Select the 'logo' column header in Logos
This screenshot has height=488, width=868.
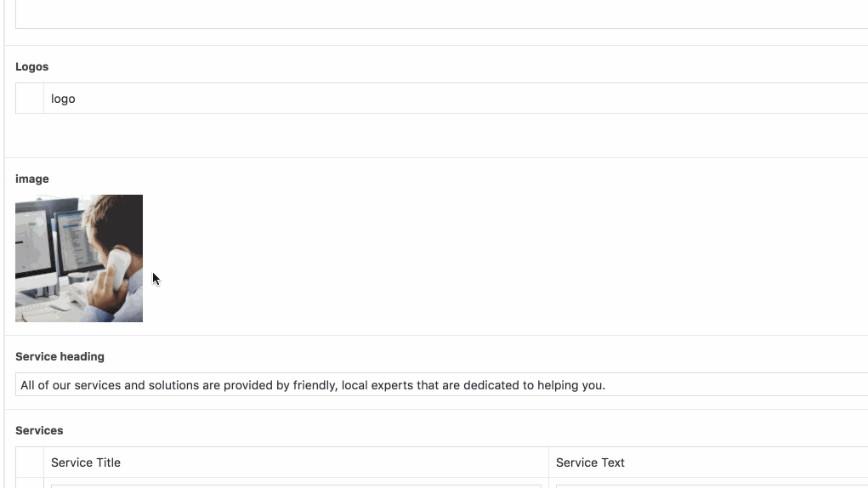pos(63,99)
